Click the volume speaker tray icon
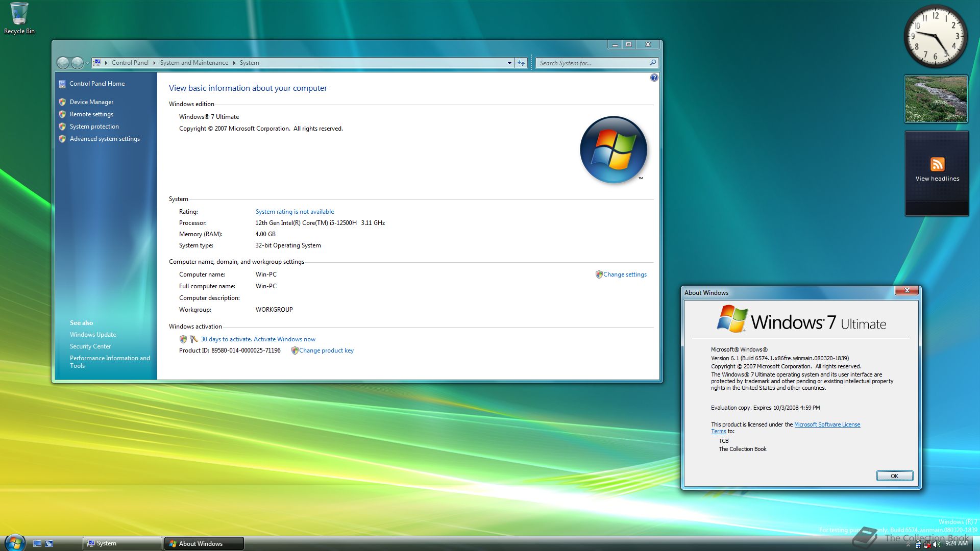The height and width of the screenshot is (551, 980). coord(936,544)
